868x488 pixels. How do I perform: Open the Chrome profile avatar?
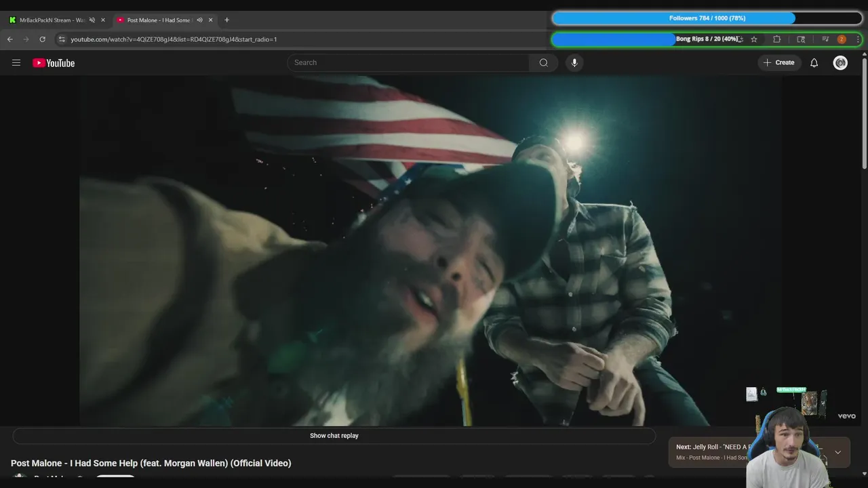click(x=842, y=39)
